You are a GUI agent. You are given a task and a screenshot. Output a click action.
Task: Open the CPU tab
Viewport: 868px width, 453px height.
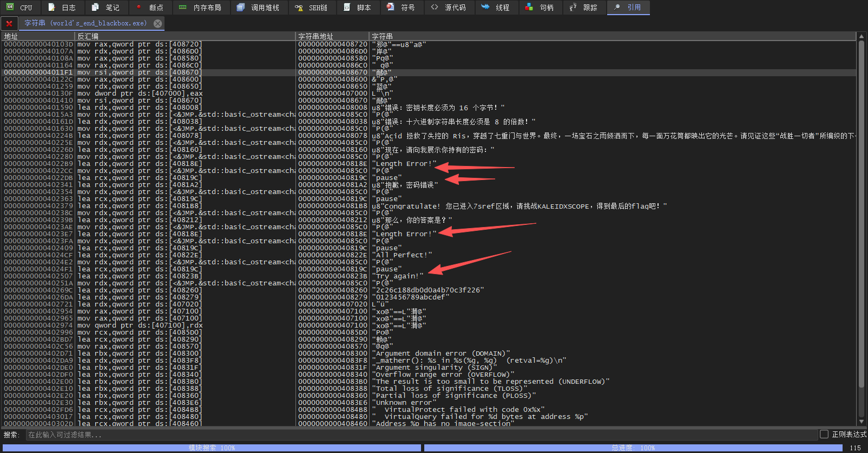(19, 8)
